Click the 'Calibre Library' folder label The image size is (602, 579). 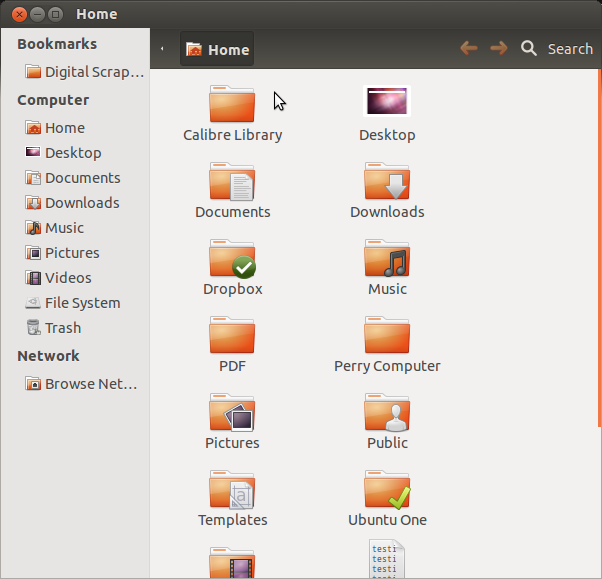(233, 135)
